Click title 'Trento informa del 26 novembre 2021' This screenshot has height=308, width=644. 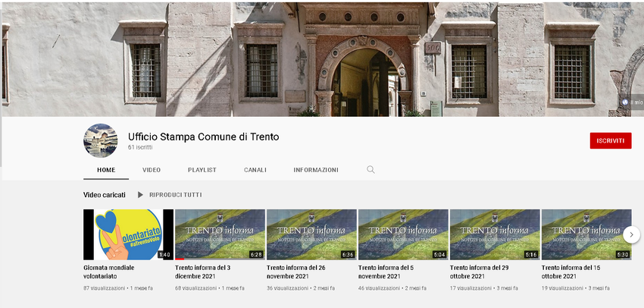click(x=295, y=272)
